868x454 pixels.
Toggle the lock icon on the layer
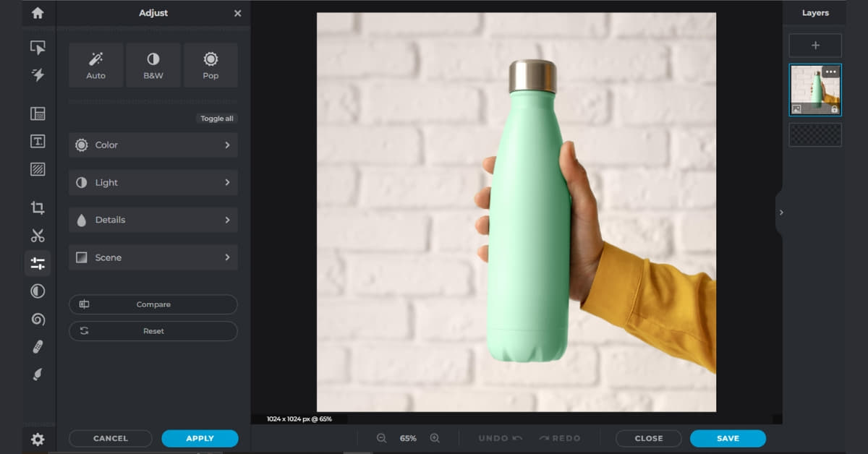[835, 109]
